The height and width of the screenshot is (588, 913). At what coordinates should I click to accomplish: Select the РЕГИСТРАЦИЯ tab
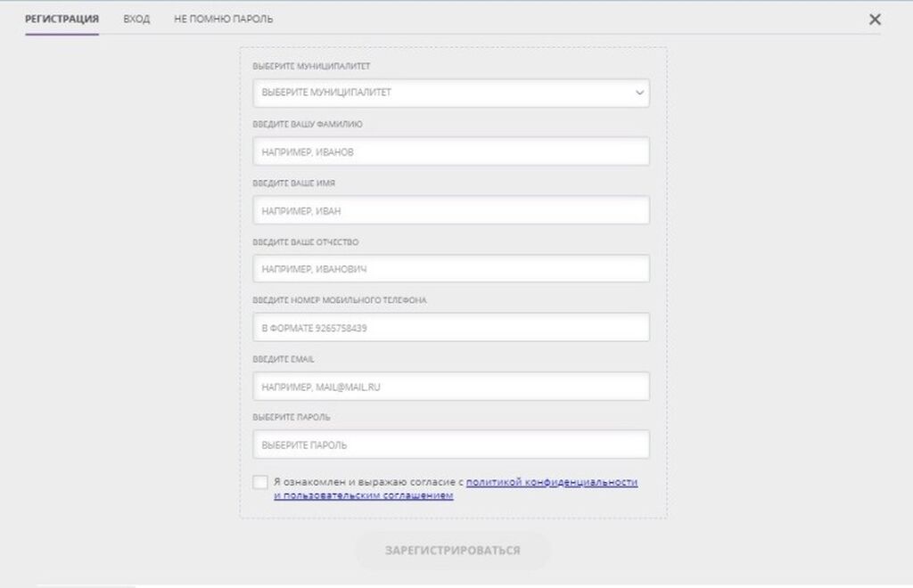[x=62, y=19]
